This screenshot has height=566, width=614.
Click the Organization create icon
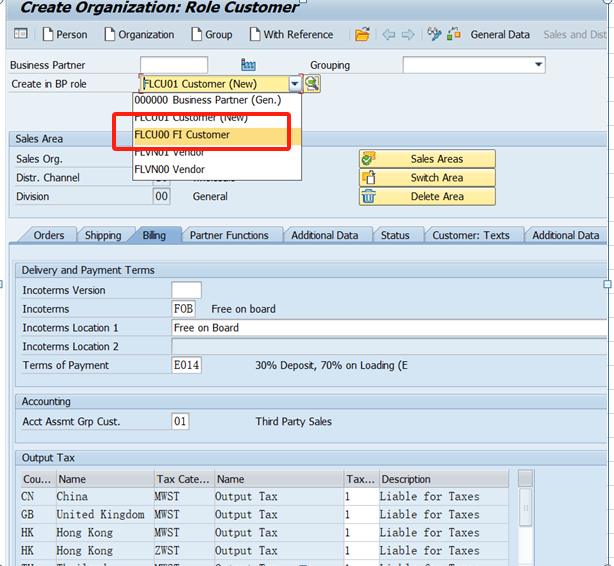coord(110,35)
